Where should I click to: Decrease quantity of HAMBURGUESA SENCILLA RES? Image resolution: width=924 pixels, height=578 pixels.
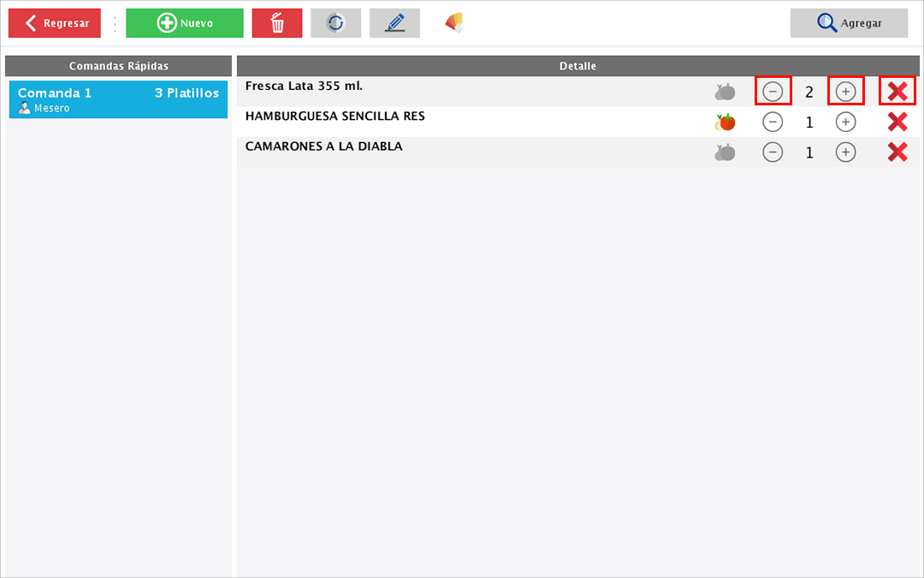coord(773,122)
